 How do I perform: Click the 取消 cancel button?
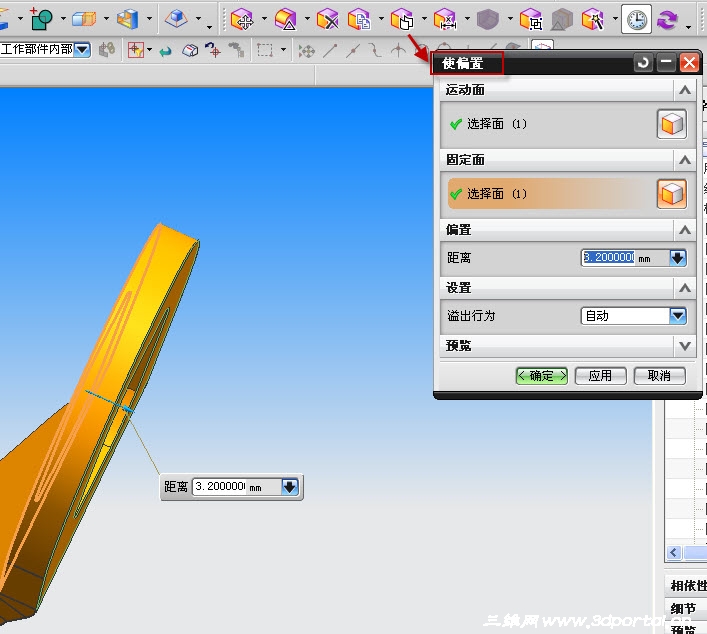tap(660, 376)
